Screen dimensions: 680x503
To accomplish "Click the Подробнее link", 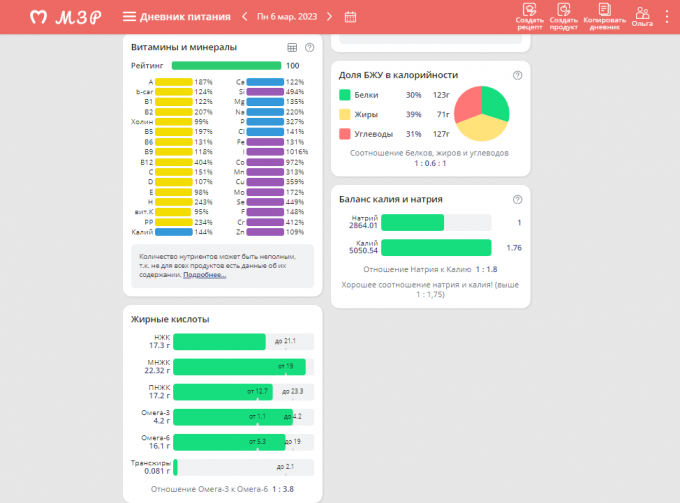I will (x=204, y=274).
